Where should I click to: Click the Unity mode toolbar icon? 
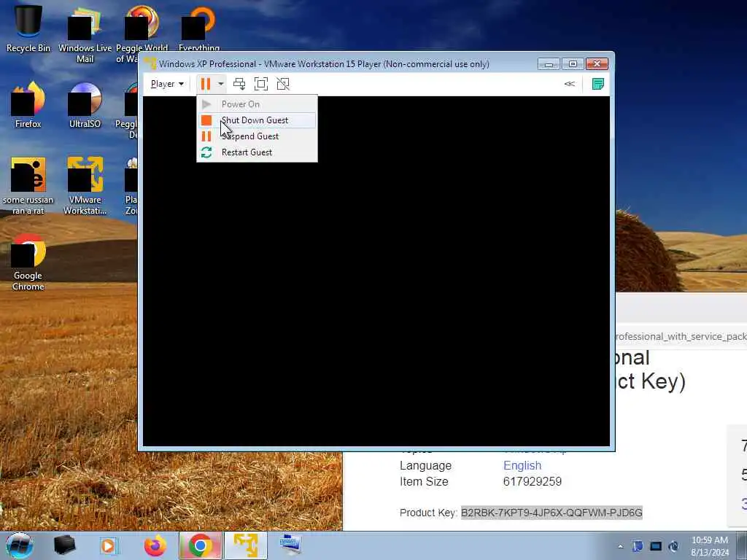(283, 84)
